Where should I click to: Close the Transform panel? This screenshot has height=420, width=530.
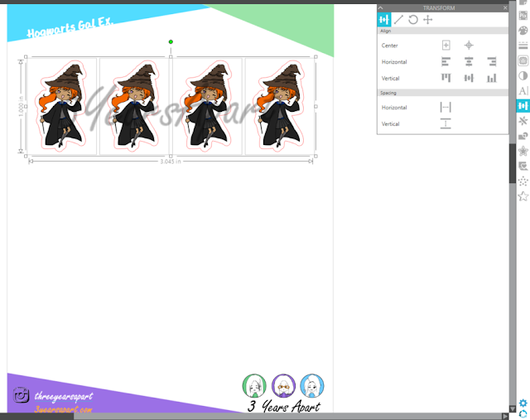click(505, 7)
